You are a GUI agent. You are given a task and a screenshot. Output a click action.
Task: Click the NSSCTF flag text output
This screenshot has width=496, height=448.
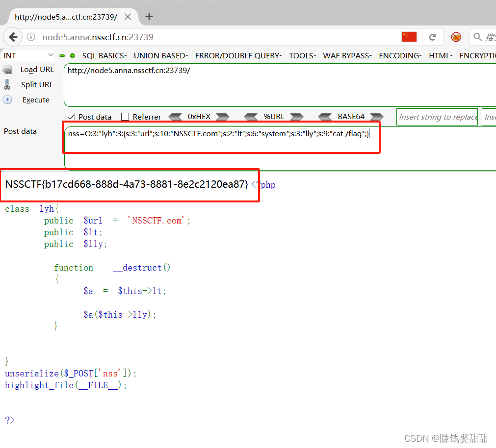(x=127, y=184)
